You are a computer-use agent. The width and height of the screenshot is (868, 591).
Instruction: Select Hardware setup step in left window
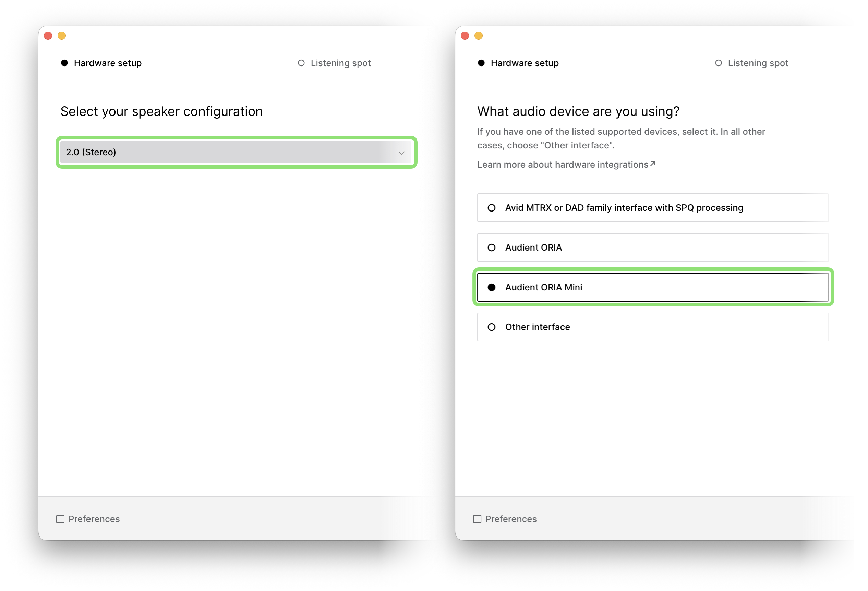101,63
